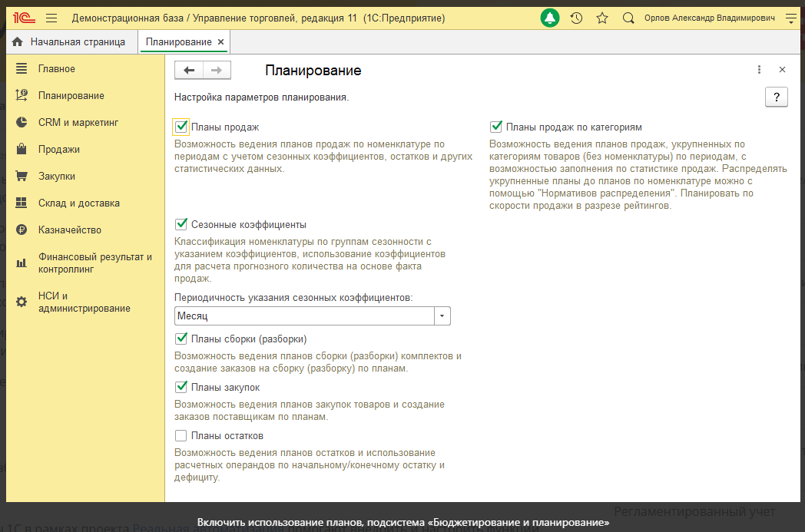Viewport: 805px width, 532px height.
Task: Click the Месяц periodicity field
Action: point(304,316)
